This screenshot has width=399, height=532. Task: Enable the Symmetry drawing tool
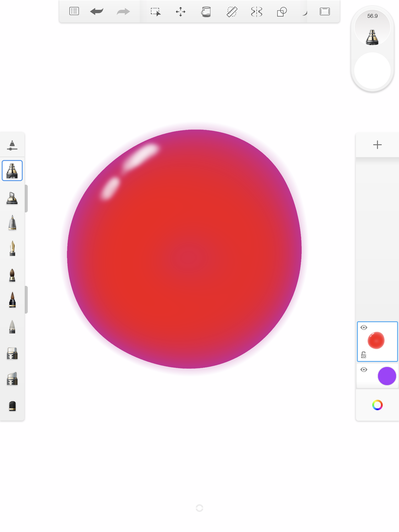coord(256,11)
